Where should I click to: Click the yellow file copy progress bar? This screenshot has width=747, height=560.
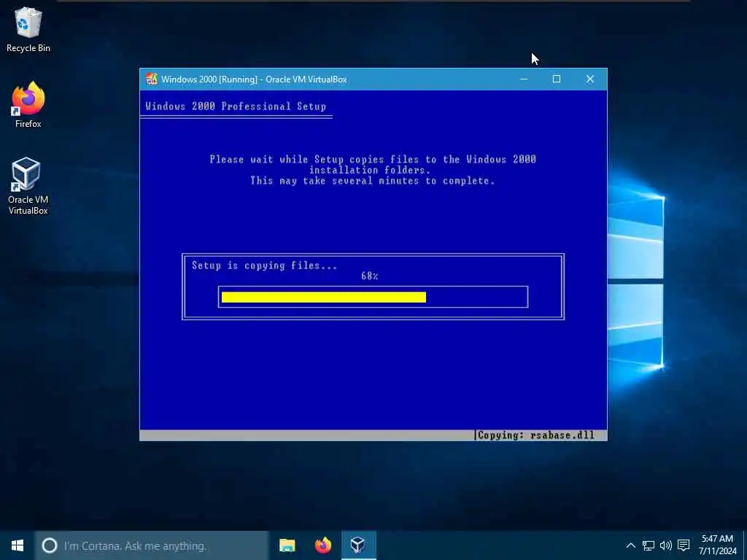[324, 297]
